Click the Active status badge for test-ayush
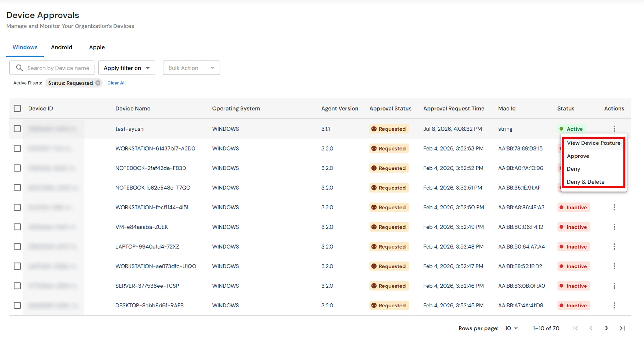 [572, 129]
